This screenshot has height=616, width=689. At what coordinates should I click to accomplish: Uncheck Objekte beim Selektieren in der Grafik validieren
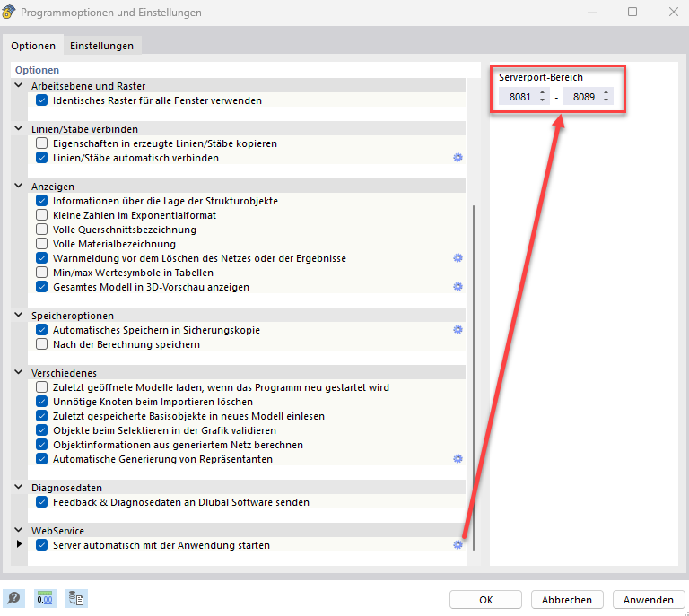[42, 430]
